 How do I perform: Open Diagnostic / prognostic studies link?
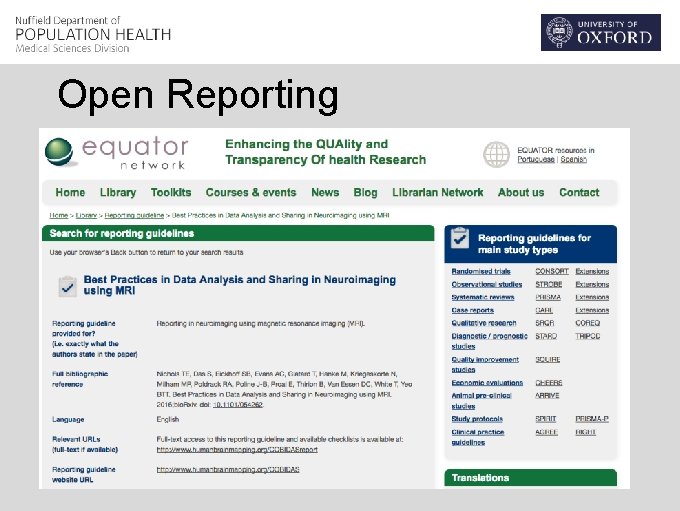489,341
